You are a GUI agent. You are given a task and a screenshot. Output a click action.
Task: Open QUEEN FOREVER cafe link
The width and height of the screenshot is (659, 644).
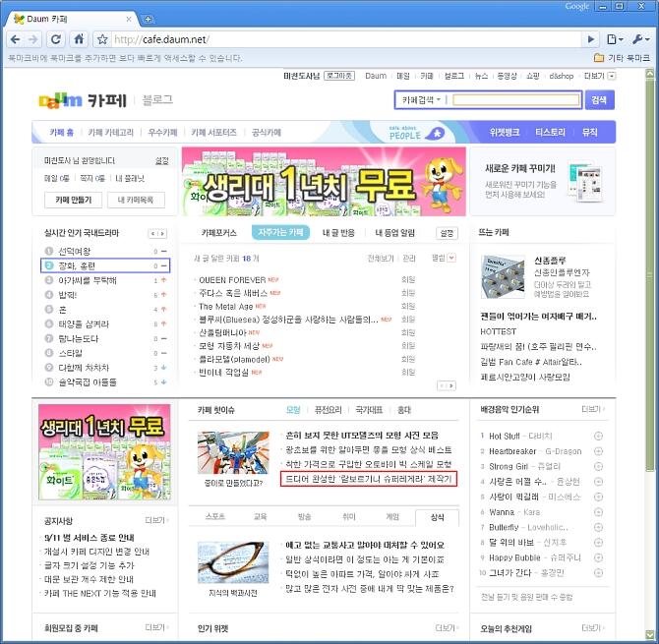[x=232, y=280]
